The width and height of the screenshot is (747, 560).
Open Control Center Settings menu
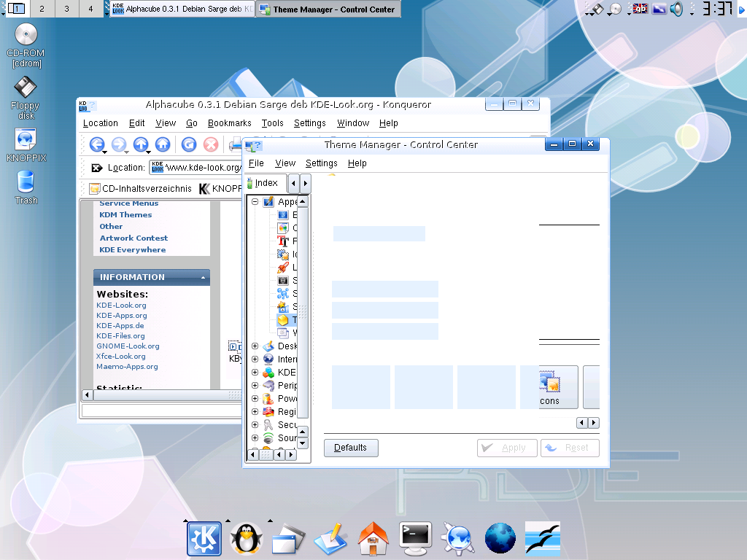tap(322, 163)
